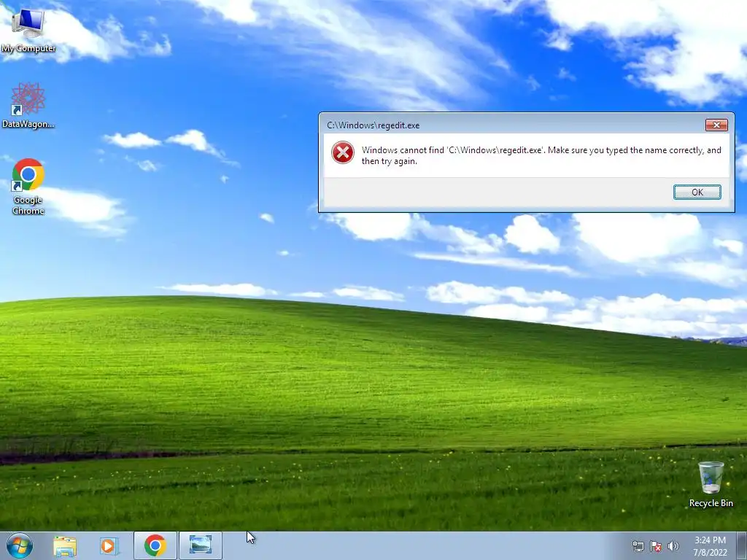Select the DataWagon desktop shortcut

[x=28, y=105]
